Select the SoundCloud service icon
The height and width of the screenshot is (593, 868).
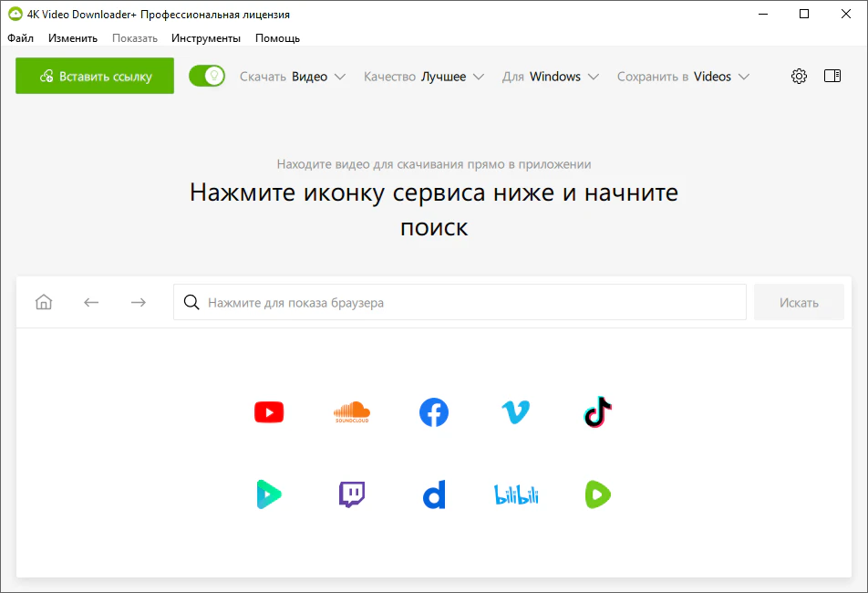pyautogui.click(x=351, y=412)
